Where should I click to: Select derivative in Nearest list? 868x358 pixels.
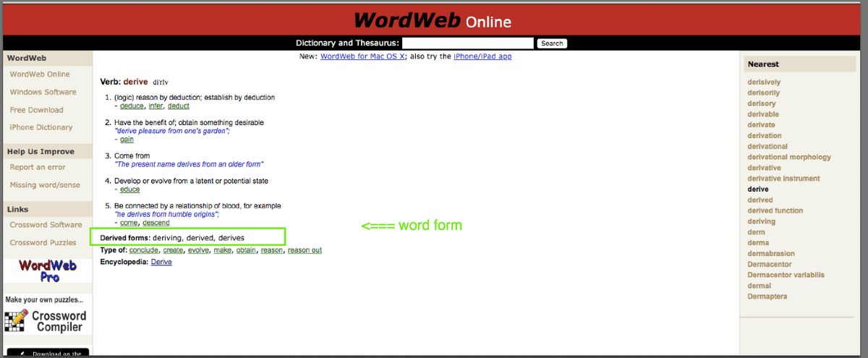pos(765,168)
